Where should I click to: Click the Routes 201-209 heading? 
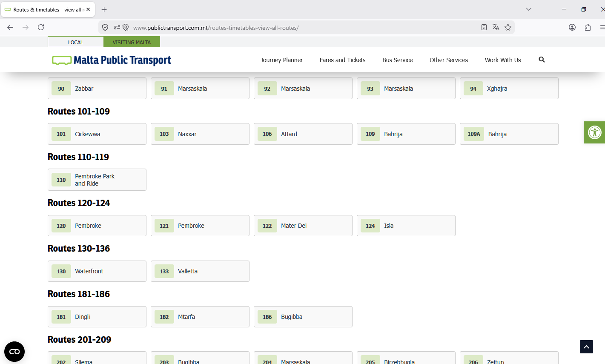(x=79, y=340)
